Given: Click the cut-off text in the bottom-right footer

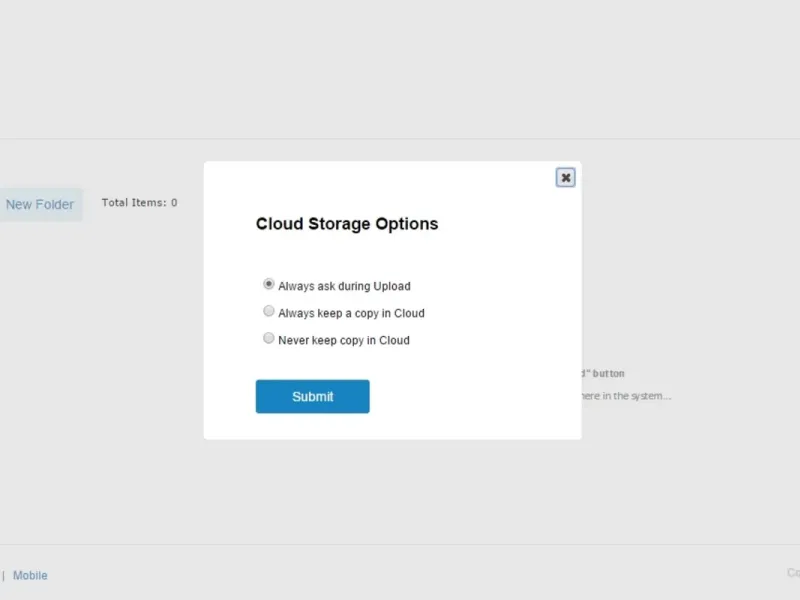Looking at the screenshot, I should click(793, 573).
